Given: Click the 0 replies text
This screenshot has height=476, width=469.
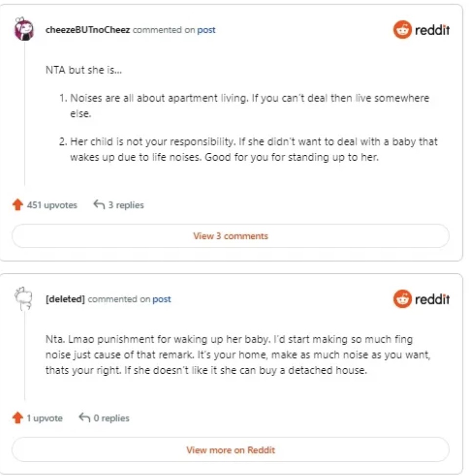Looking at the screenshot, I should (x=112, y=418).
